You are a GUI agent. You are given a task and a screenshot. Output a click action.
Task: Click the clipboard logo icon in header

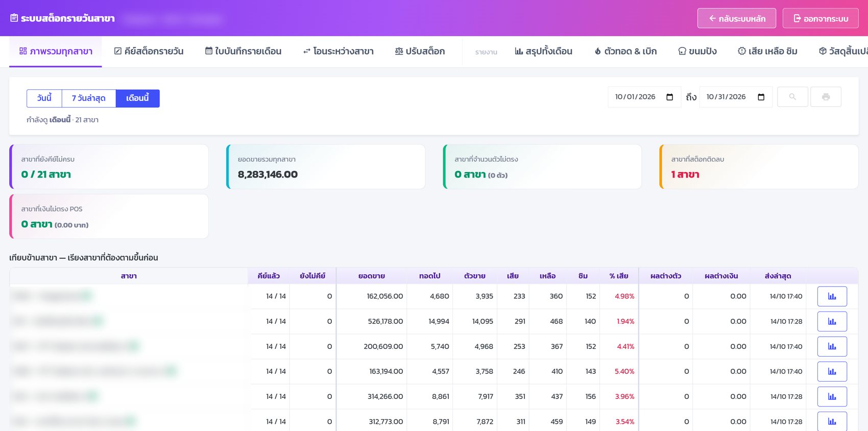[x=14, y=18]
